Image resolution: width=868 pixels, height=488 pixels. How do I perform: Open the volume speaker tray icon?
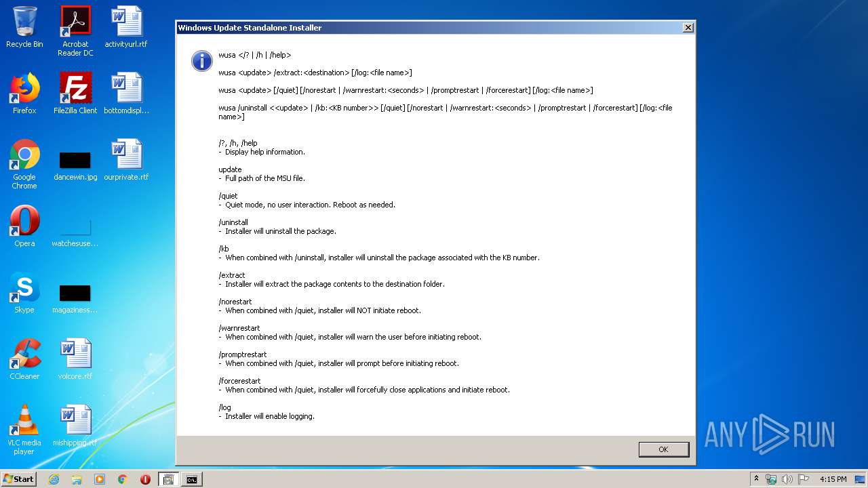(787, 479)
